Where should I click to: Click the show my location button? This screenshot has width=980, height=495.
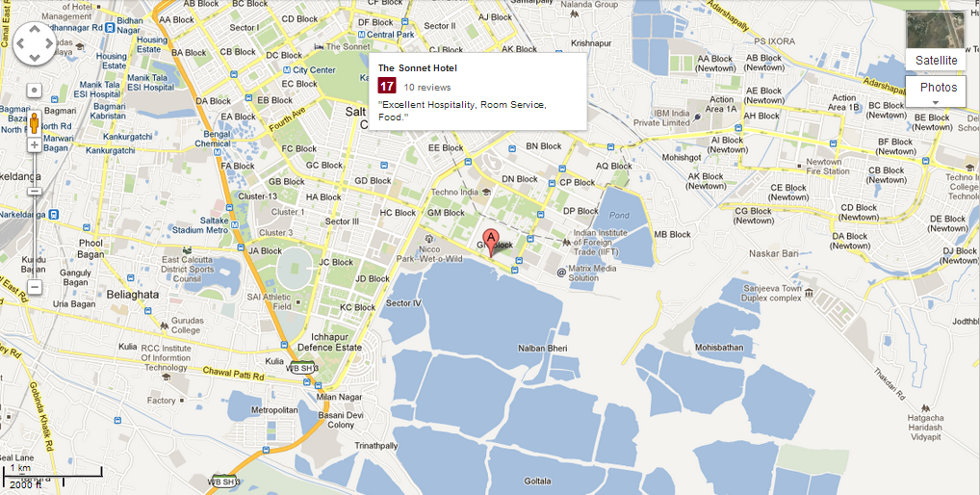35,91
